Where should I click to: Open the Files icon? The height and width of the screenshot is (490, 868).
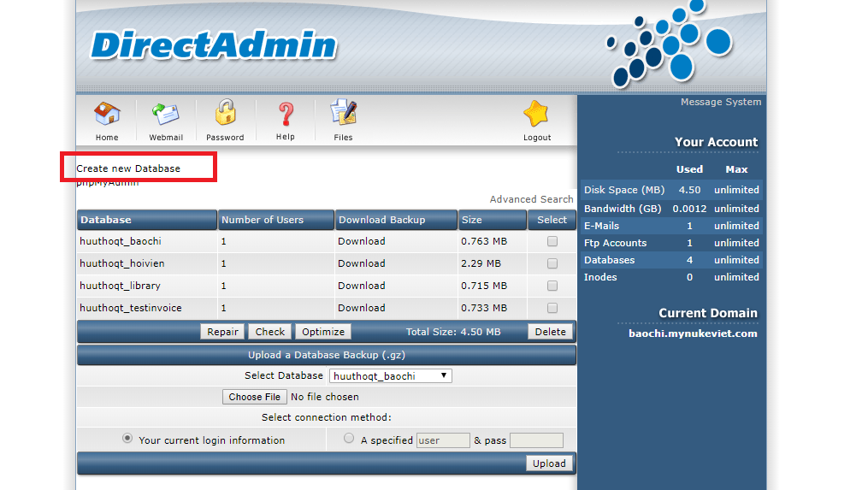click(x=343, y=115)
